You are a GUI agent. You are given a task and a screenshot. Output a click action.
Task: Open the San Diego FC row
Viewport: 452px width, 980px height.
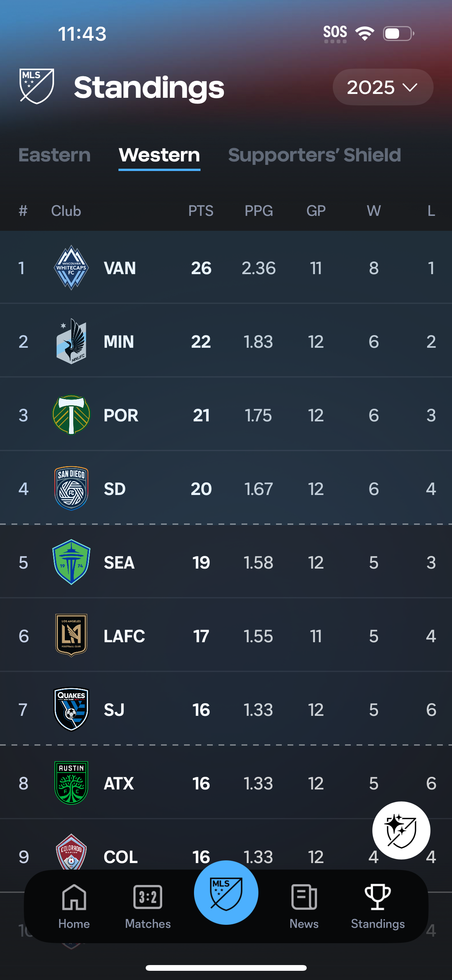[226, 488]
